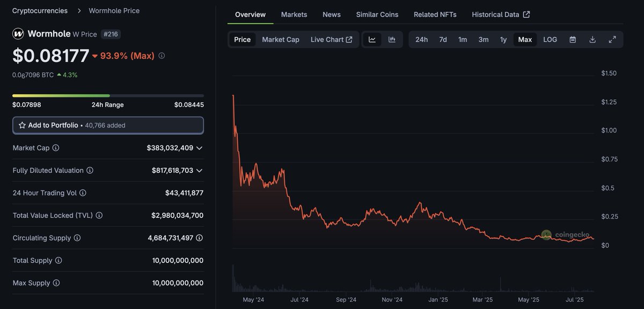644x309 pixels.
Task: Open the Historical Data tab
Action: pyautogui.click(x=501, y=14)
